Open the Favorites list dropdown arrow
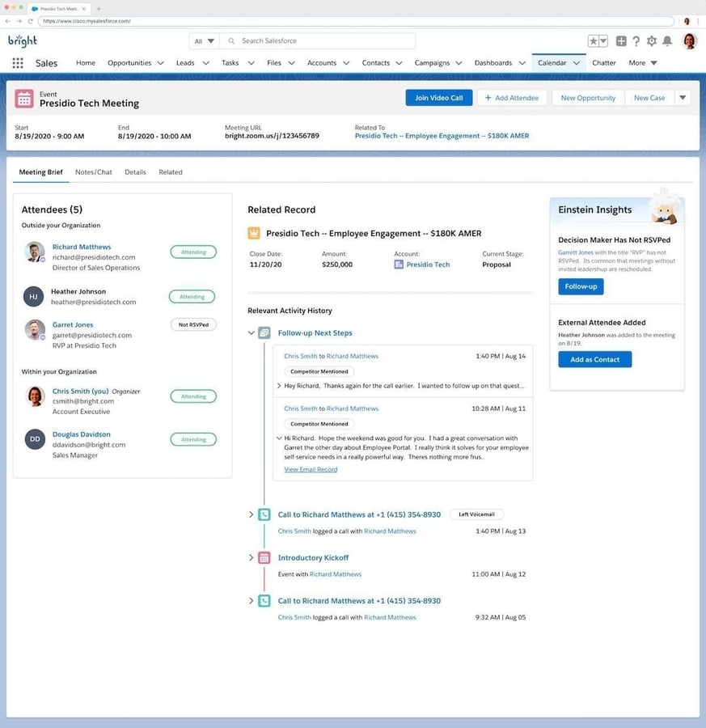This screenshot has height=728, width=706. pos(603,41)
